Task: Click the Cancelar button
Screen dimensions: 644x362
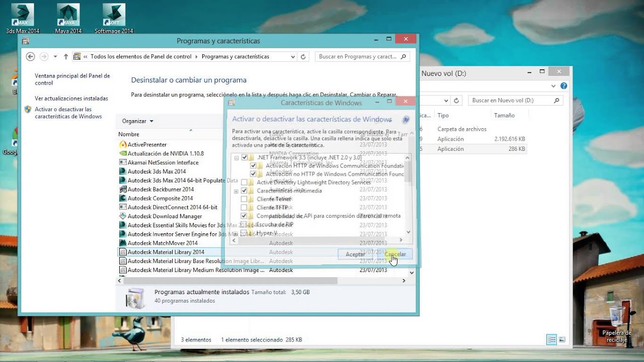Action: point(395,254)
